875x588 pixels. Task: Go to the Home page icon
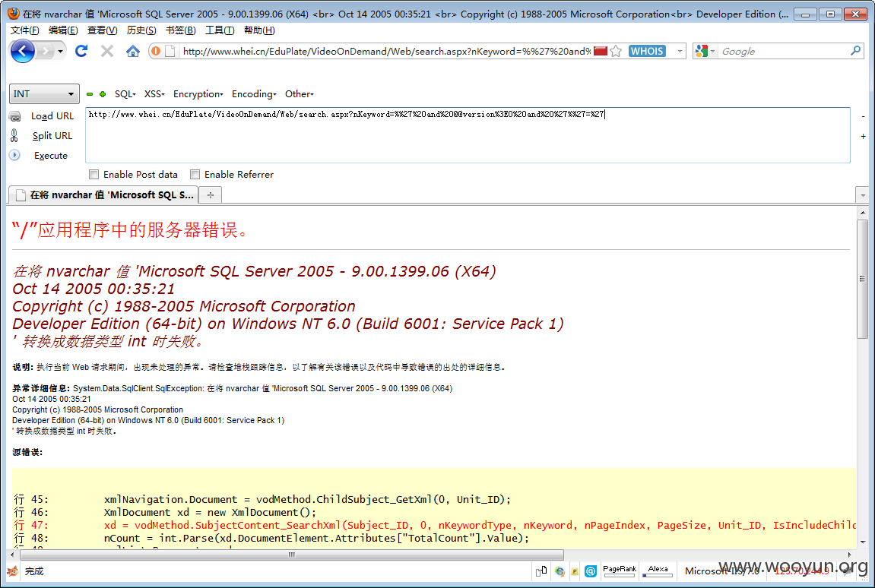(x=133, y=52)
